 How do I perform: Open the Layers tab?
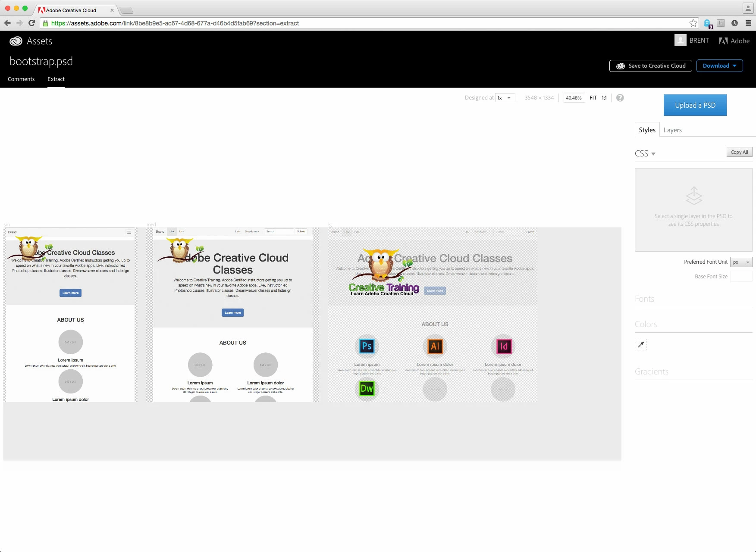click(672, 130)
